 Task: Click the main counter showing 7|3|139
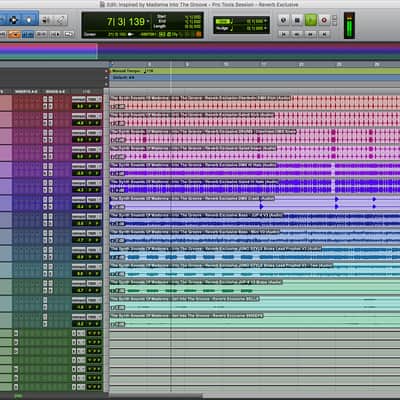click(x=126, y=22)
